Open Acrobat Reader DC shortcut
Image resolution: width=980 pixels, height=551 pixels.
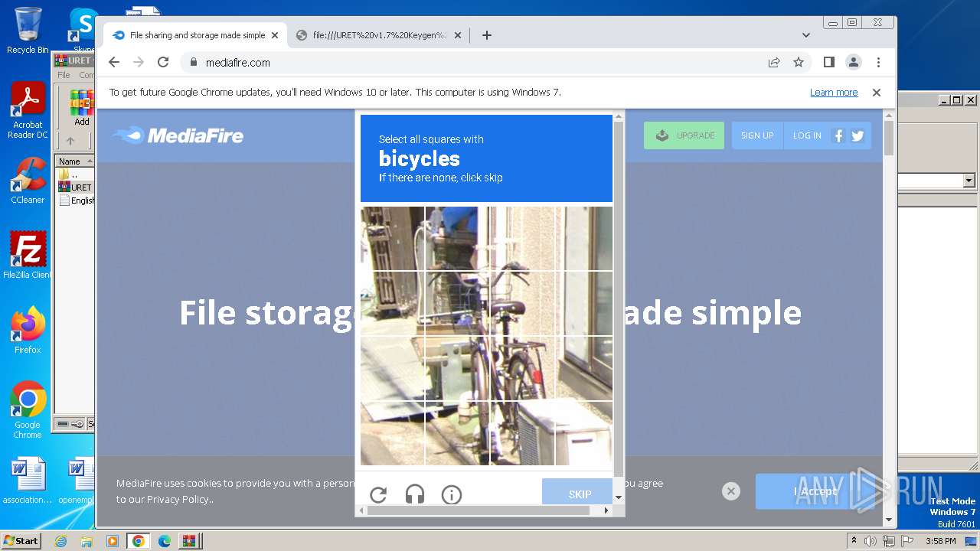pyautogui.click(x=28, y=111)
